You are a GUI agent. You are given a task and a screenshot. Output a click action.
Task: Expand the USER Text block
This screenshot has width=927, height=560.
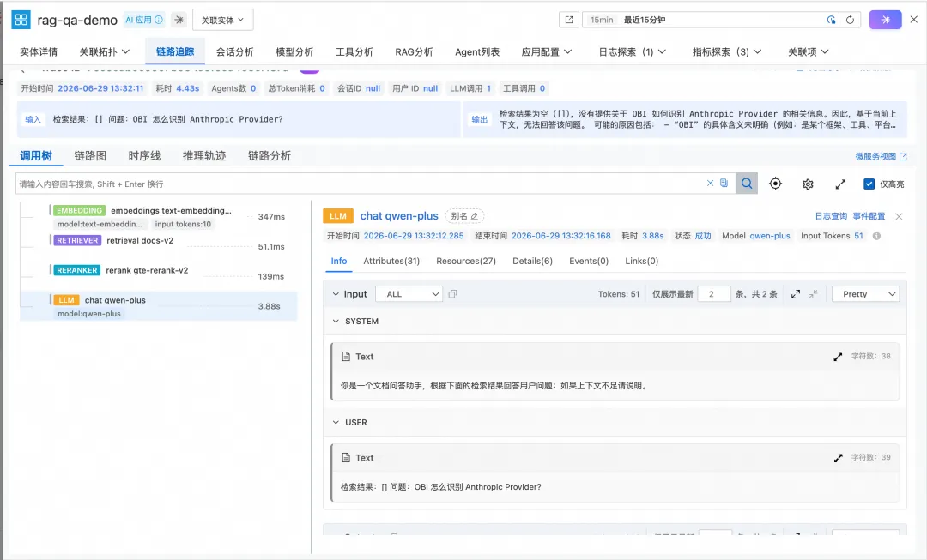(838, 458)
